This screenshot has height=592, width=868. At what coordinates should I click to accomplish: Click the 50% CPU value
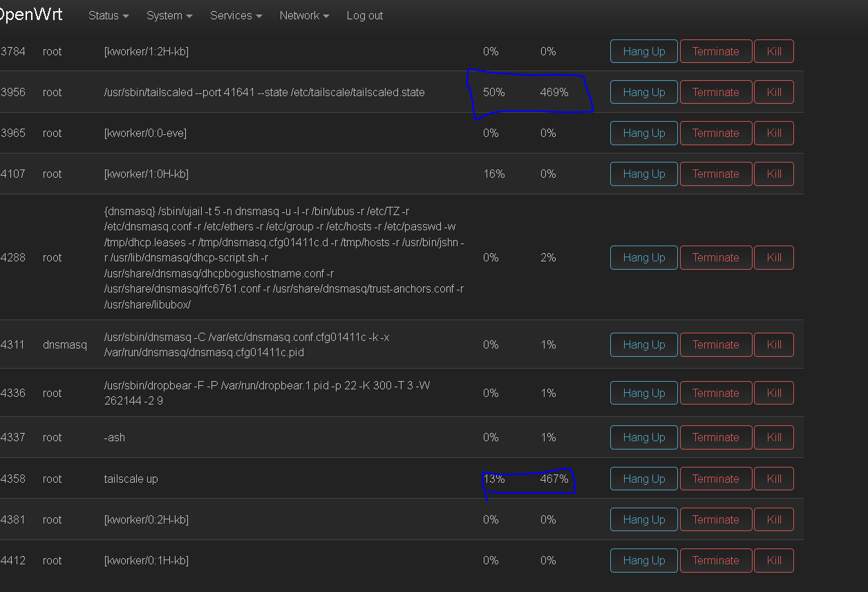point(494,92)
